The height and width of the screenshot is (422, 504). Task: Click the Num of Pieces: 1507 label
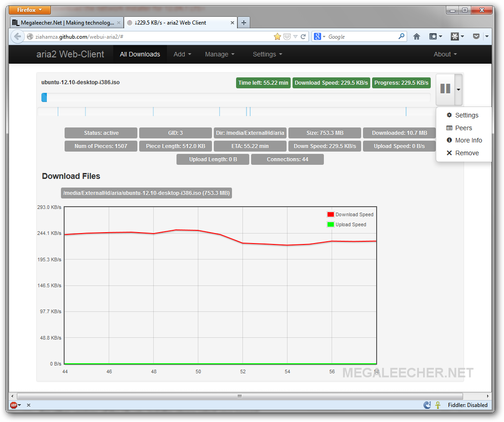[101, 146]
